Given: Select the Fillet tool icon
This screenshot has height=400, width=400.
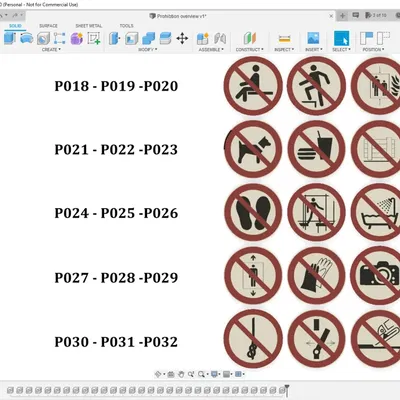Looking at the screenshot, I should [x=131, y=38].
